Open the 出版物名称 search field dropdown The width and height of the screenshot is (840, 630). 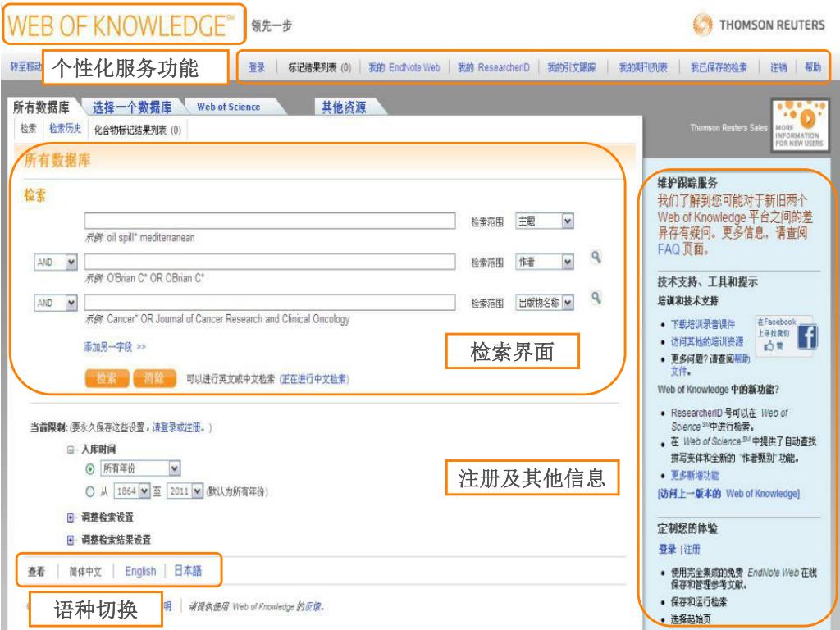tap(545, 303)
